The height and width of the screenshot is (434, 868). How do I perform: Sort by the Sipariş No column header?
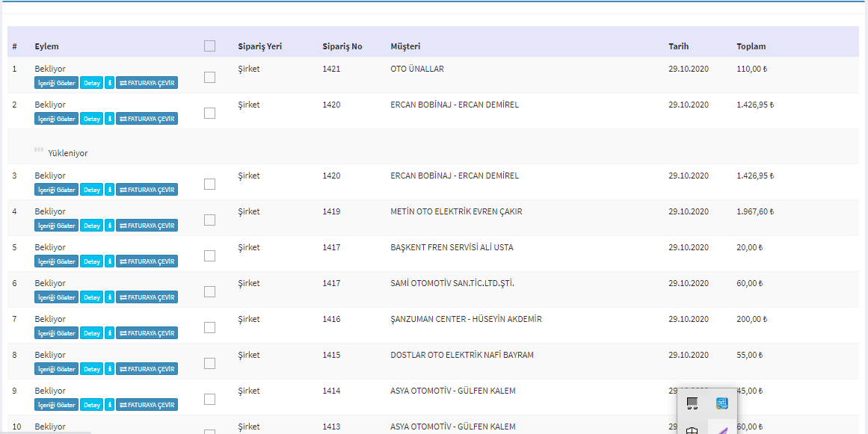pos(342,46)
